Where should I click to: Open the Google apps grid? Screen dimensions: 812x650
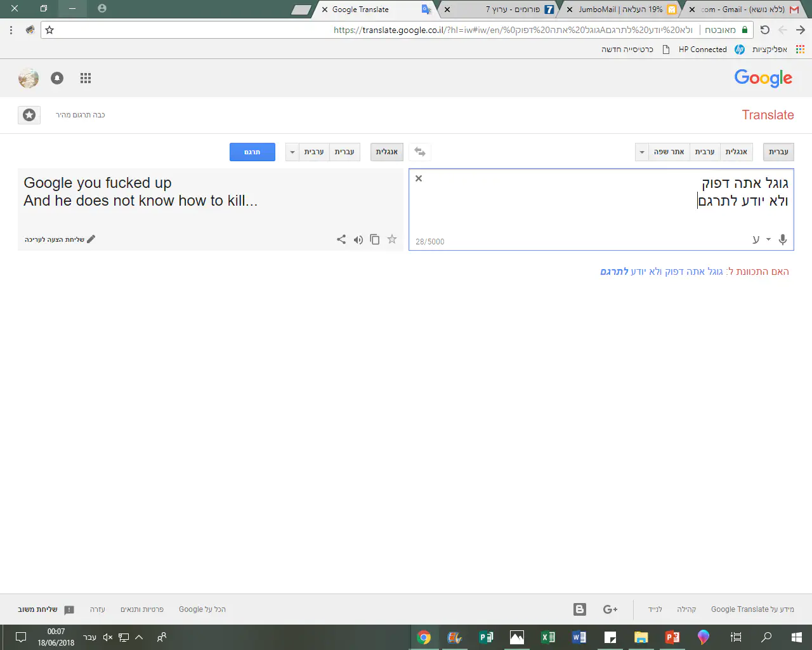click(86, 78)
